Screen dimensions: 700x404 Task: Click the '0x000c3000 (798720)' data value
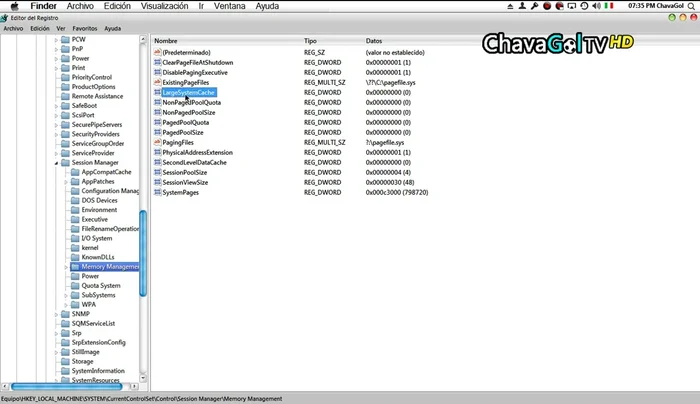click(397, 192)
